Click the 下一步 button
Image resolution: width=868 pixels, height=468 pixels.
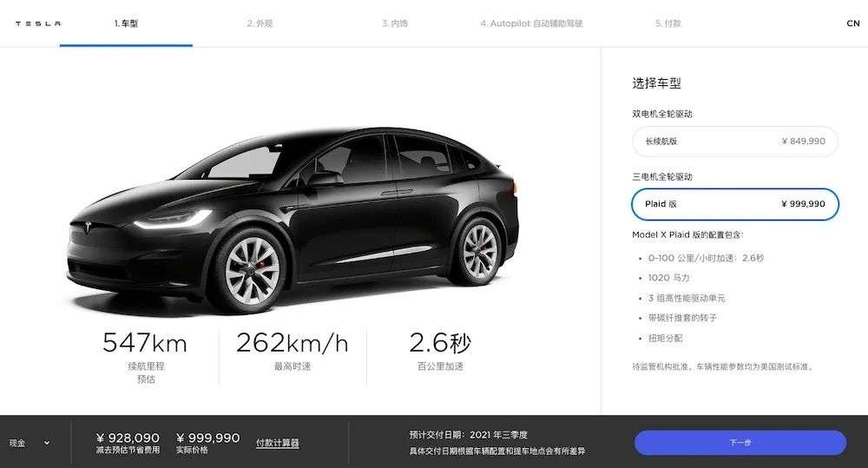point(740,443)
